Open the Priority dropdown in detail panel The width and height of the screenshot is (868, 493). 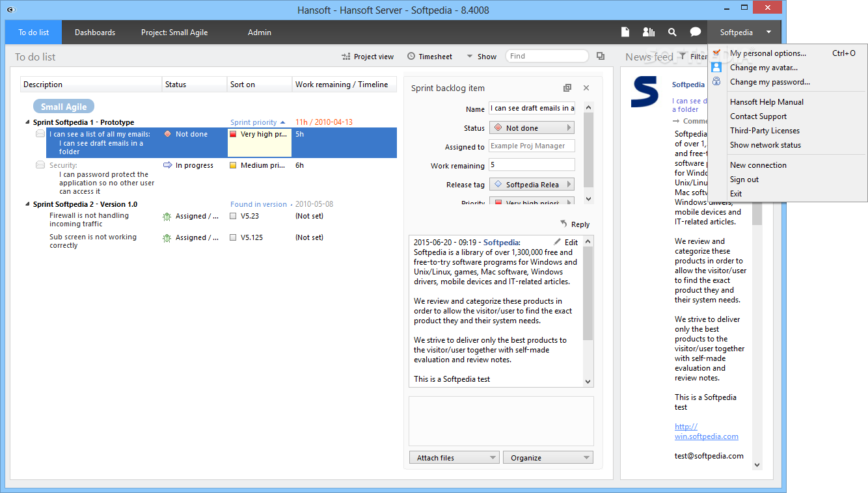click(532, 202)
